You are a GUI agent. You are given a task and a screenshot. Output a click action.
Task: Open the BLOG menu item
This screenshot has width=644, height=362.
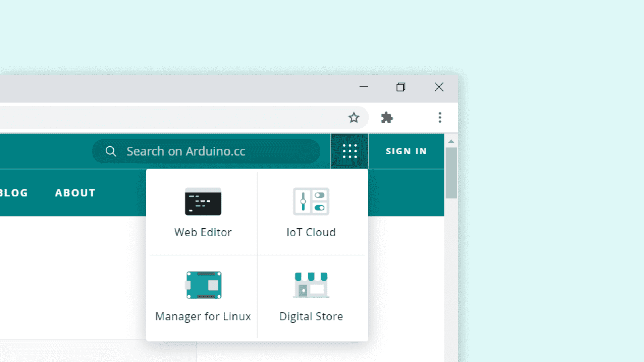pyautogui.click(x=13, y=193)
